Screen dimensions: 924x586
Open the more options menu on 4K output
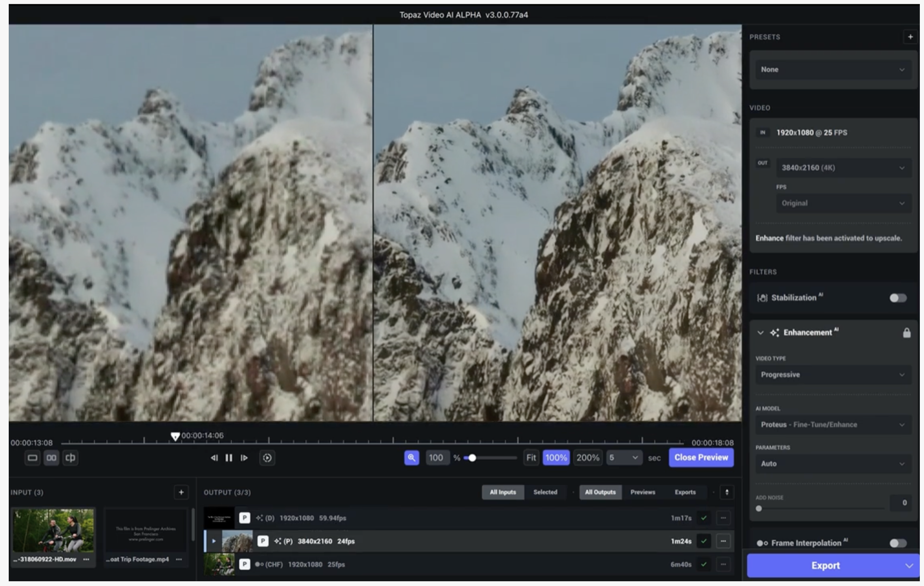[x=722, y=540]
